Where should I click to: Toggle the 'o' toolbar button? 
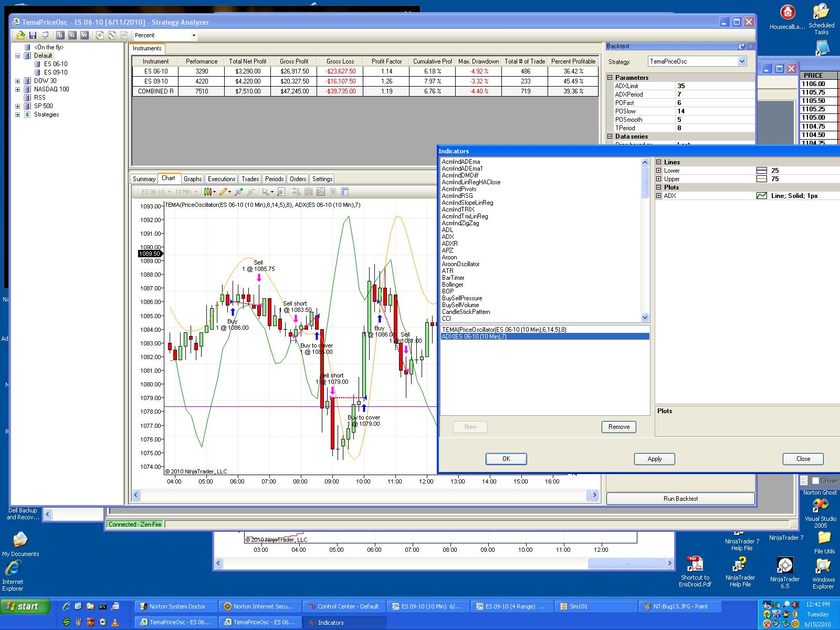coord(72,35)
